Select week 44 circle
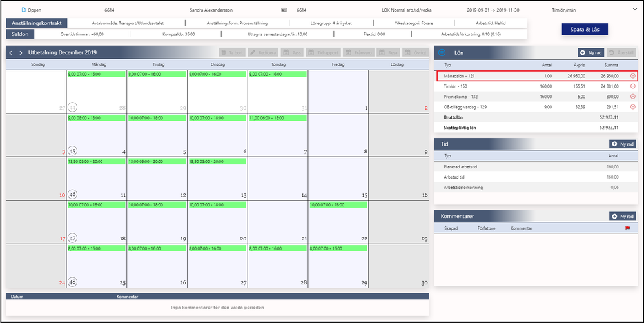The height and width of the screenshot is (323, 644). tap(72, 107)
